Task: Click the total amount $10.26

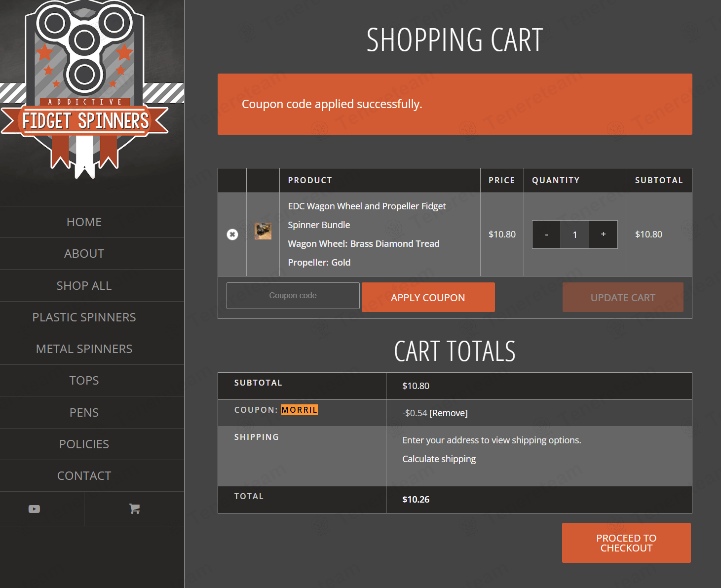Action: (x=416, y=500)
